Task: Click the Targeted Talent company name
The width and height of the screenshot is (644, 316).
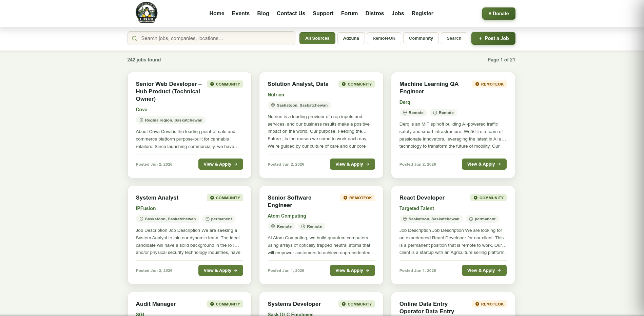Action: (417, 208)
